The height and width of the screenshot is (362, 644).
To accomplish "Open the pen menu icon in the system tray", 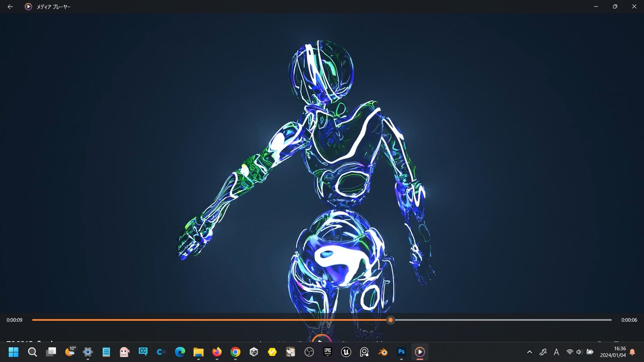I will coord(543,352).
